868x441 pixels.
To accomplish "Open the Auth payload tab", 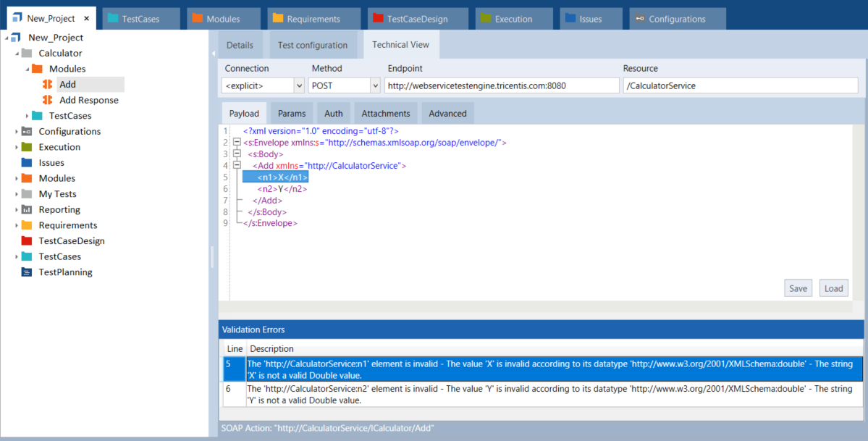I will 333,114.
